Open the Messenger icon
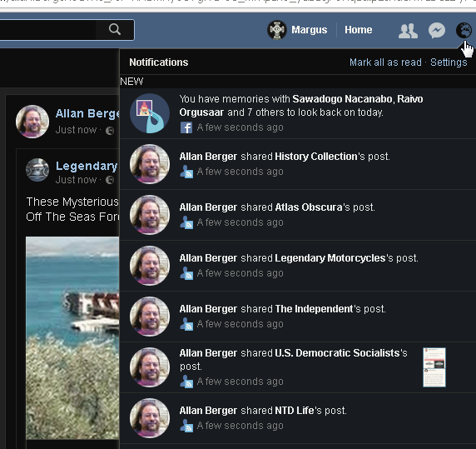 point(437,30)
